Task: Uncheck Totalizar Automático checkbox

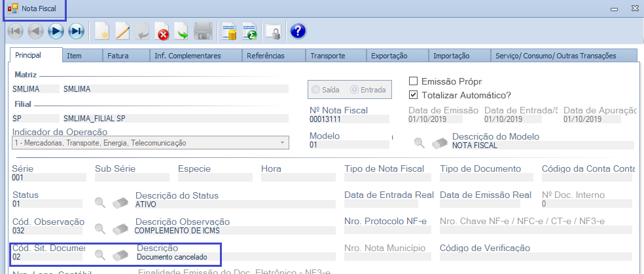Action: tap(413, 95)
